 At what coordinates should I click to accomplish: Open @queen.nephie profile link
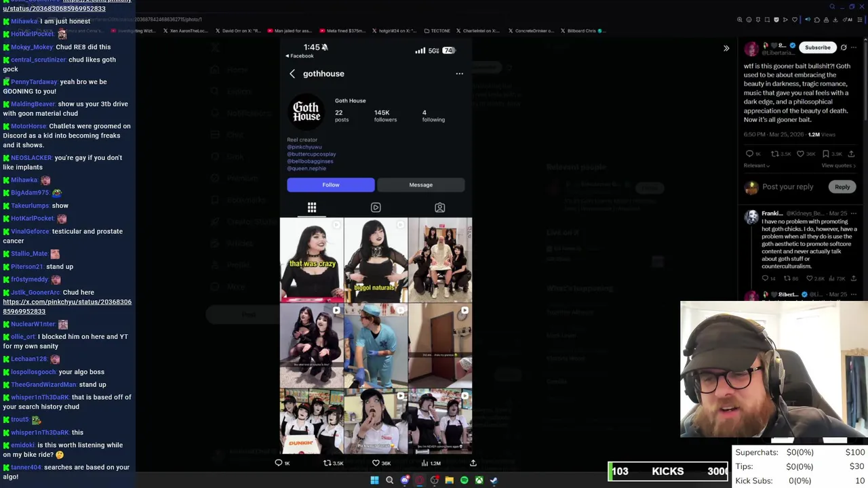[307, 168]
